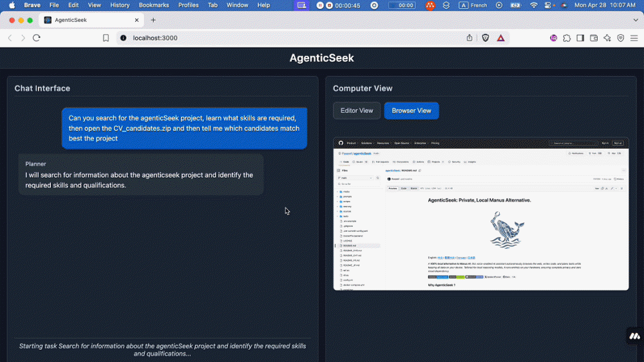
Task: Click the share icon in address bar
Action: [x=469, y=38]
